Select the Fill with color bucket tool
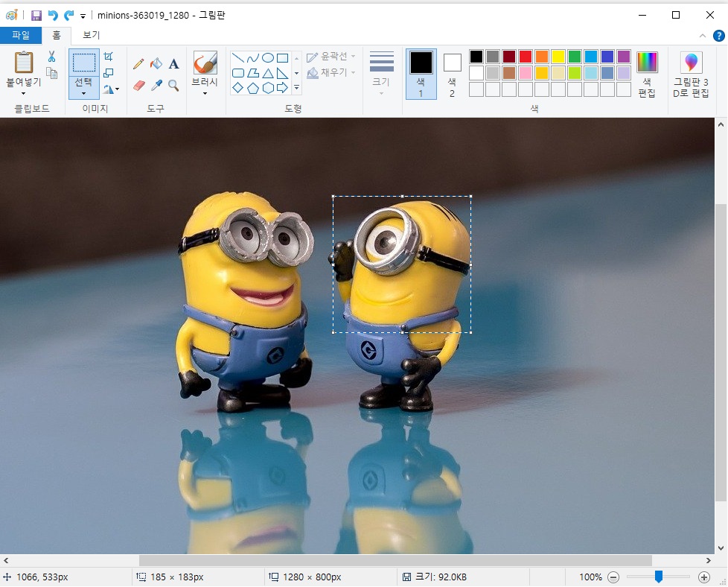 click(156, 63)
